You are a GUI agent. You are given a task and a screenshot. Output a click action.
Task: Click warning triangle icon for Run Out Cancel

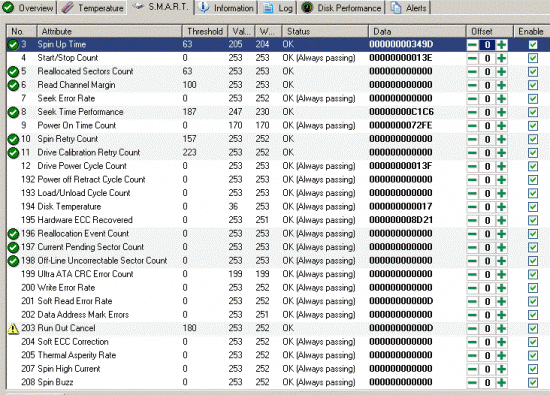[x=13, y=328]
